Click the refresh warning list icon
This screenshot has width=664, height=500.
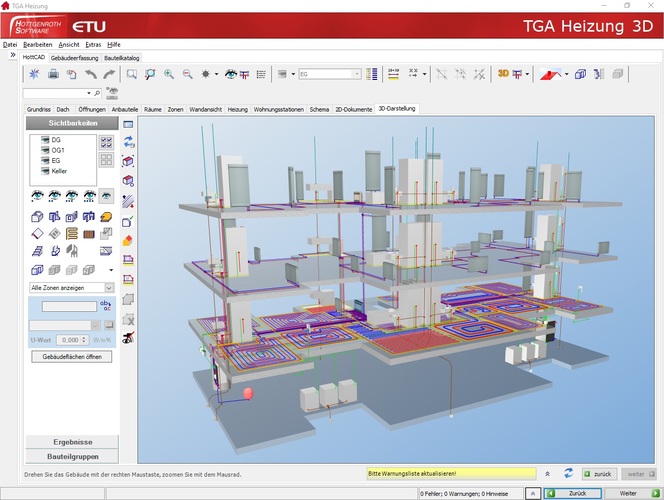[568, 473]
